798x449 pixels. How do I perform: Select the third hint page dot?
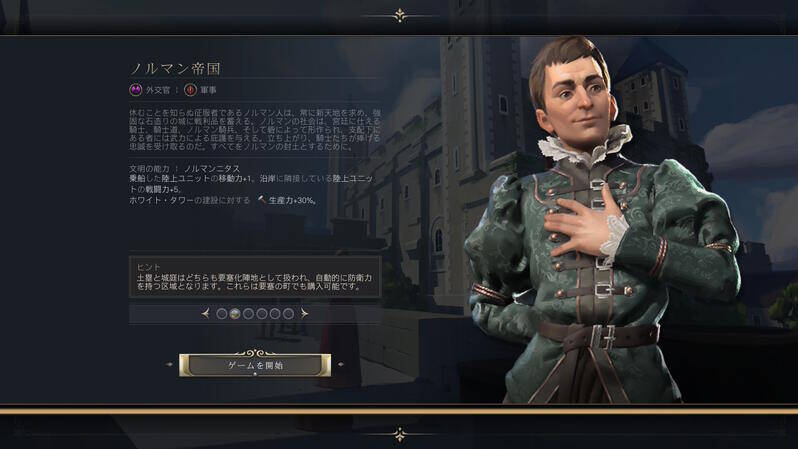(248, 314)
